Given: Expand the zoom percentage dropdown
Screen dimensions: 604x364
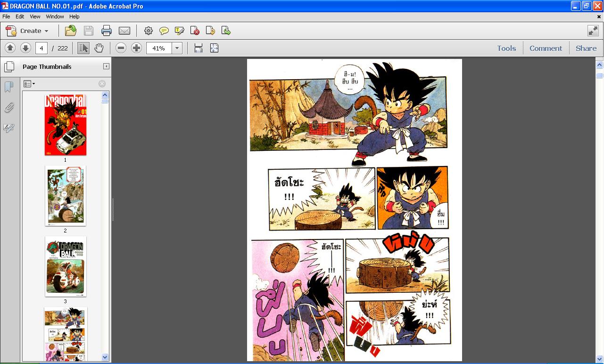Looking at the screenshot, I should coord(177,48).
